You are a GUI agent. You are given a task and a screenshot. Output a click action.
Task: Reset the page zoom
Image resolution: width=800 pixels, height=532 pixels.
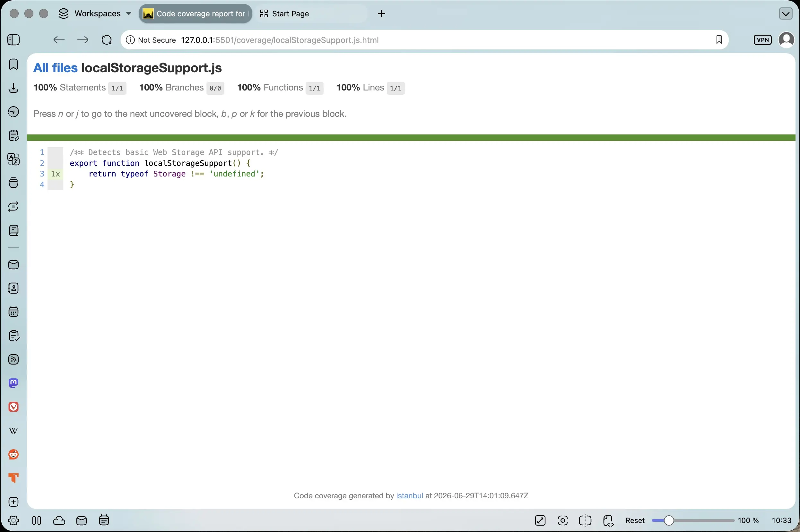[635, 520]
